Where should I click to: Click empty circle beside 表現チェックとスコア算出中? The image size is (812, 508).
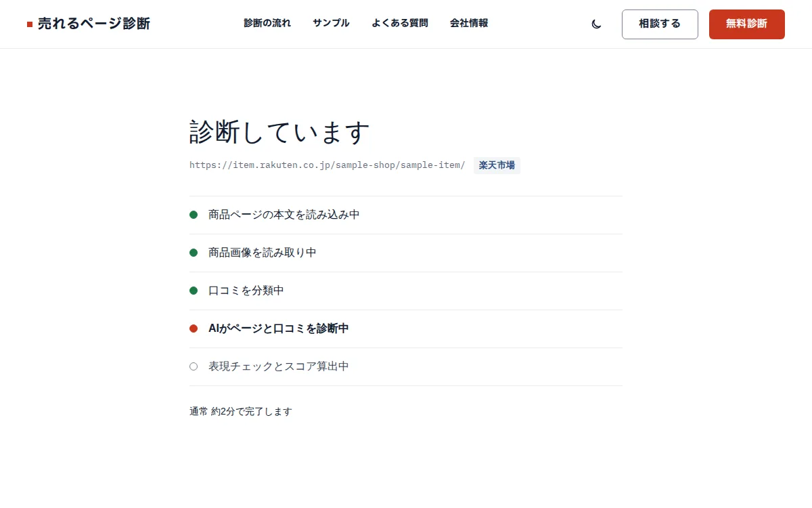pyautogui.click(x=194, y=366)
